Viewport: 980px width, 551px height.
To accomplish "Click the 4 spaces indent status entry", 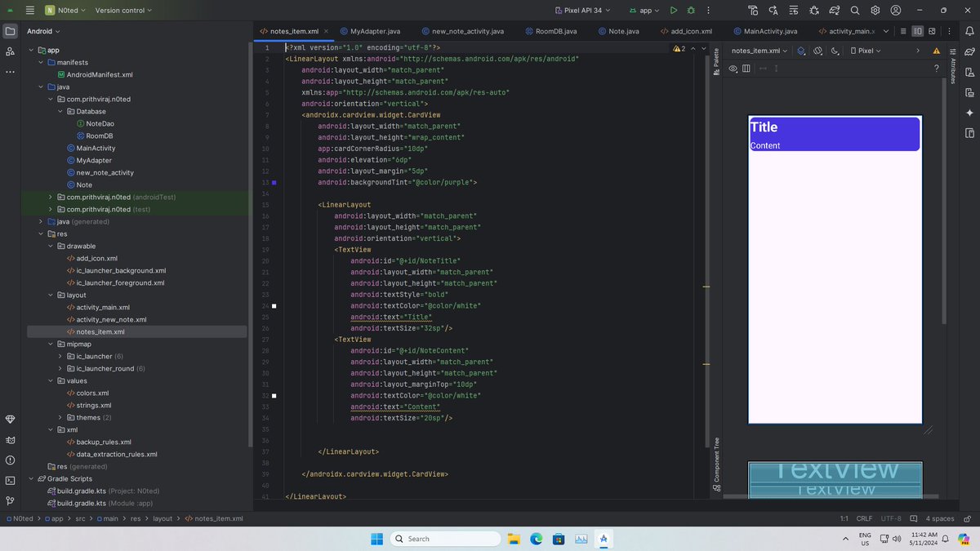I will [x=939, y=518].
